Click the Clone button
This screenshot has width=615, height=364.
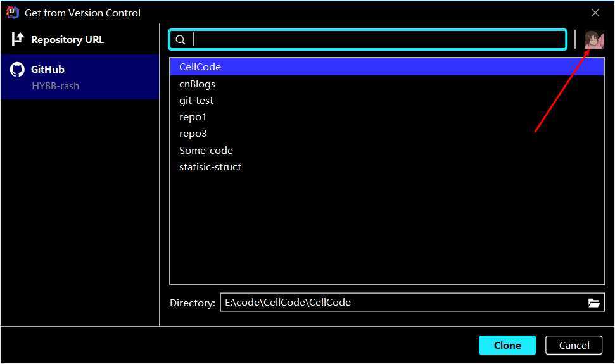(507, 345)
